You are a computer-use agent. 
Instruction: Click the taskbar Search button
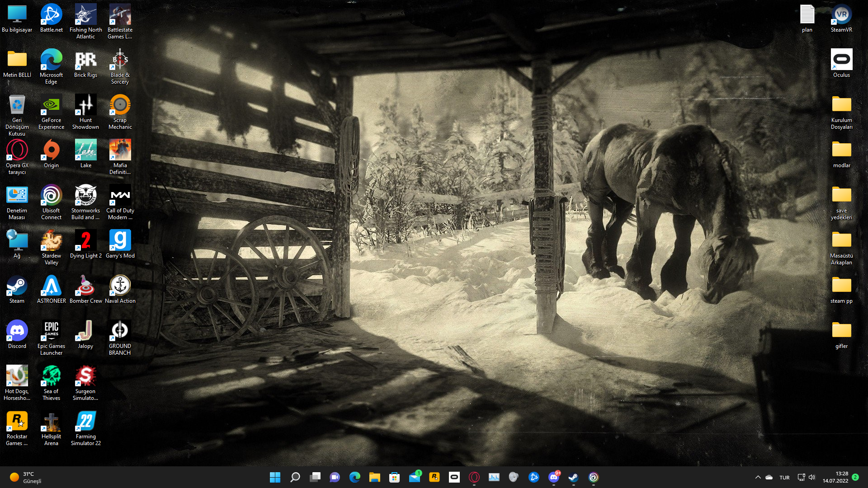click(x=295, y=477)
